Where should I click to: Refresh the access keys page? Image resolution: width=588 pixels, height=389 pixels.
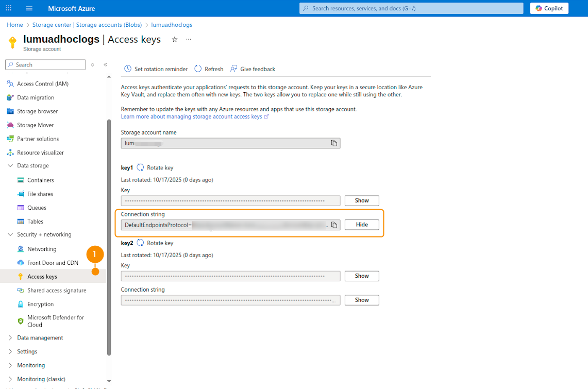coord(209,69)
